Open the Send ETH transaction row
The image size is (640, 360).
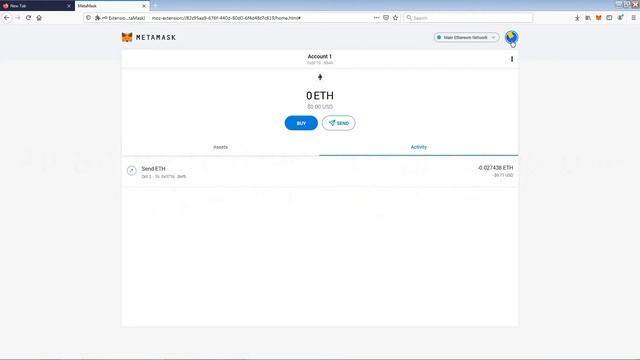point(320,171)
